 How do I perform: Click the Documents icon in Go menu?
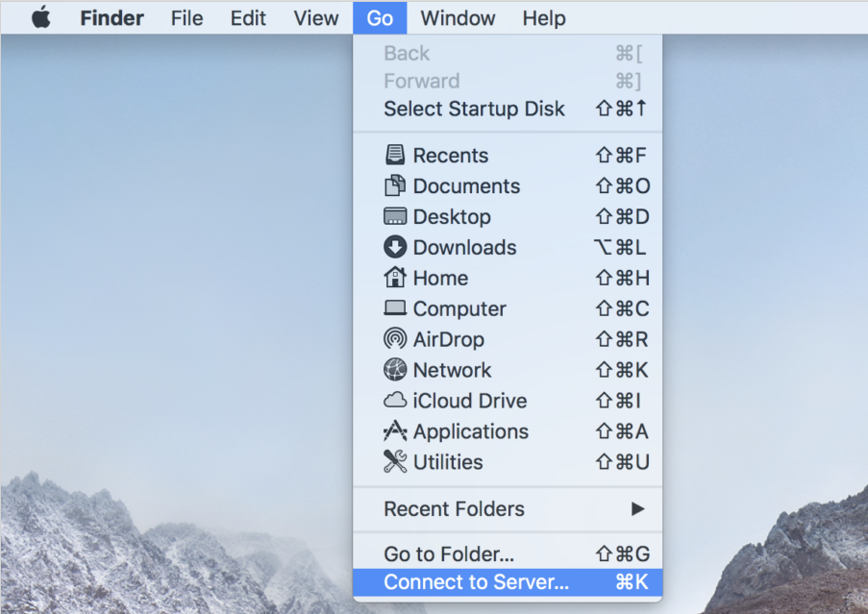(395, 186)
